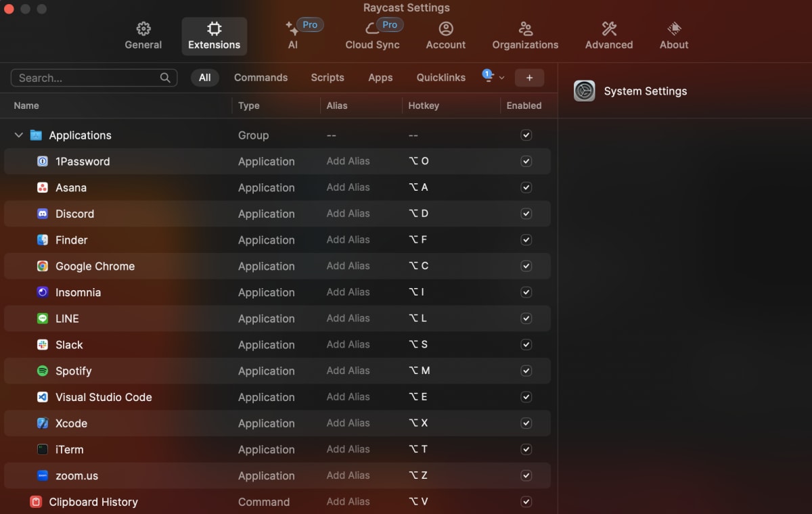Click the zoom.us app icon

[x=43, y=476]
